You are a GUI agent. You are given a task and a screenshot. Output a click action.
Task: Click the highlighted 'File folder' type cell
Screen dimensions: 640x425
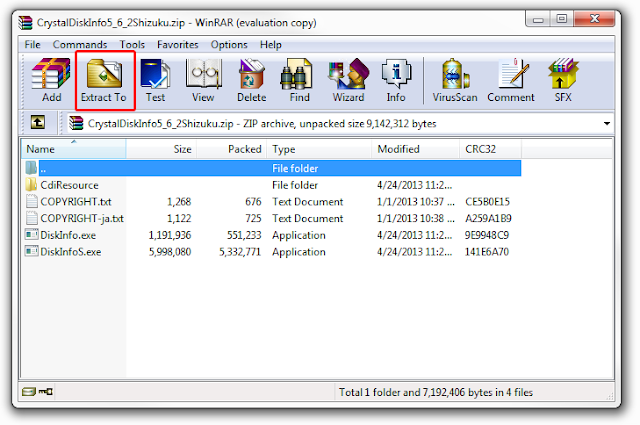click(295, 168)
